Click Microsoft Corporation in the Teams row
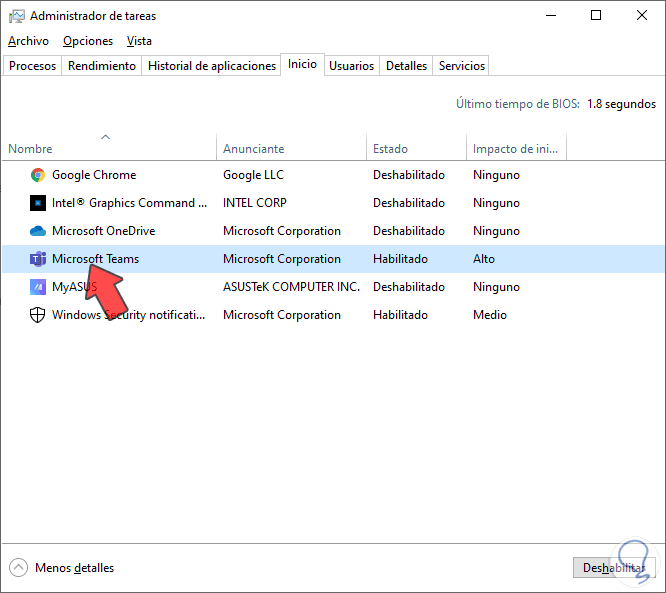The image size is (666, 593). click(282, 259)
